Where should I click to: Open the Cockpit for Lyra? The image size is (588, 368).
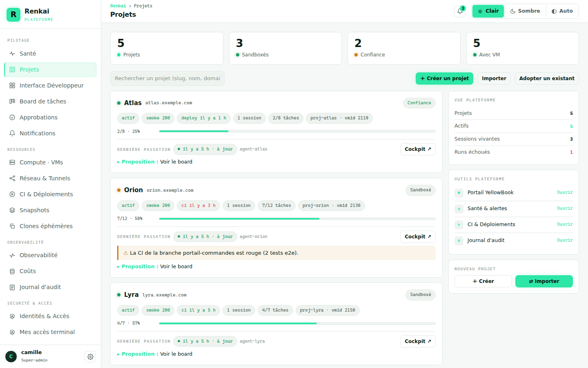pyautogui.click(x=418, y=341)
